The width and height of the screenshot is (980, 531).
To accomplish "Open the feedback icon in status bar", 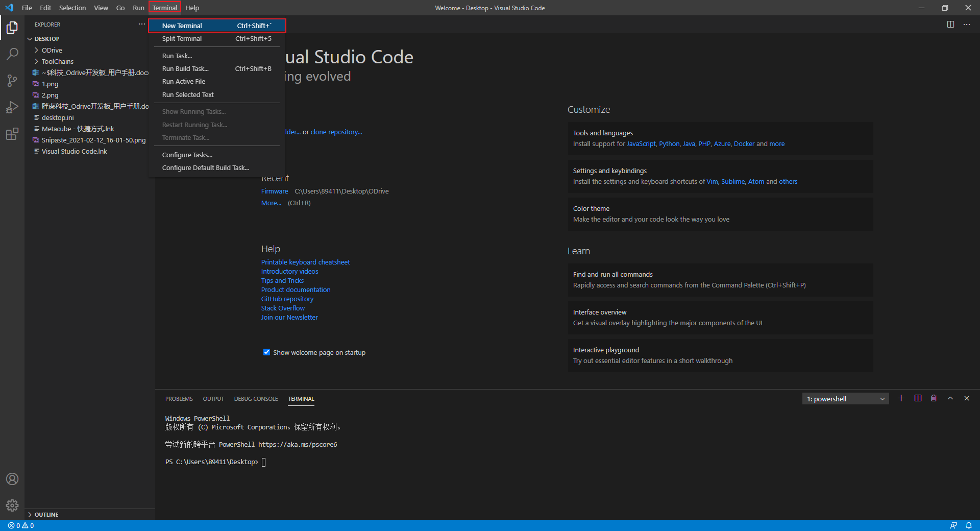I will pyautogui.click(x=953, y=525).
